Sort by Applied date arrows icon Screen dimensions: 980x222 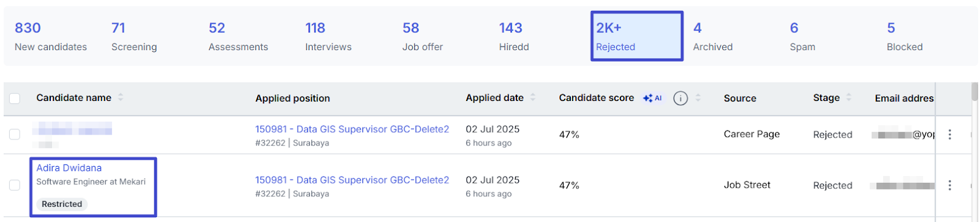coord(533,97)
